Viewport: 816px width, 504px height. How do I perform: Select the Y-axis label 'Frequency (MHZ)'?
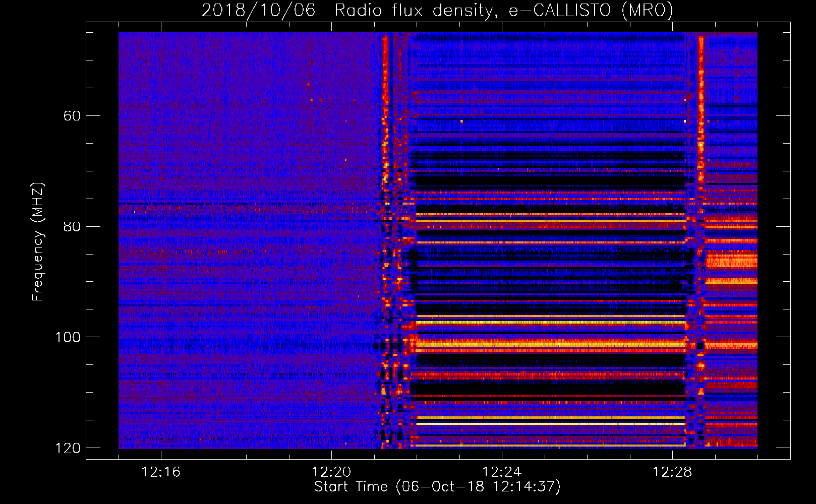pyautogui.click(x=38, y=242)
